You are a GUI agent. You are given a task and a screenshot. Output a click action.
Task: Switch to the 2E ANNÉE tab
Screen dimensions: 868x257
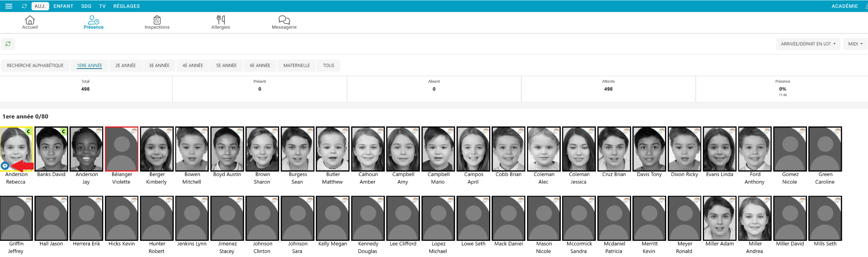pyautogui.click(x=126, y=65)
